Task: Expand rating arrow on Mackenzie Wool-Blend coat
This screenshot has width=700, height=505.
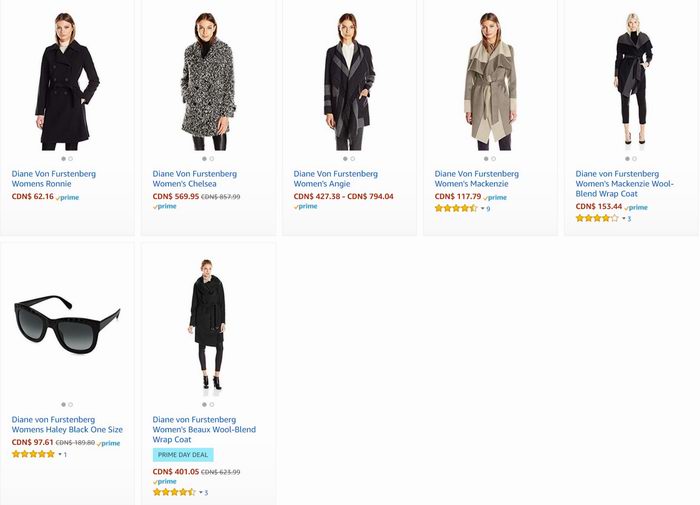Action: [x=624, y=218]
